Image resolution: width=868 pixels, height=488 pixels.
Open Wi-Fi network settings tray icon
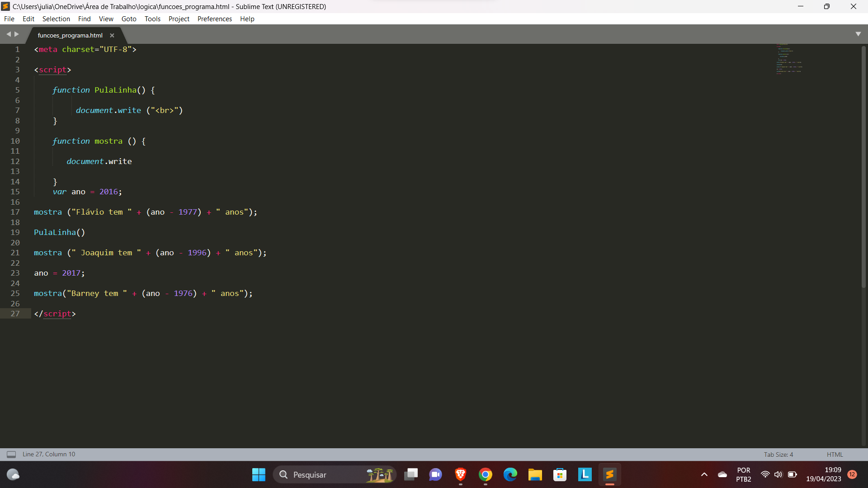[x=765, y=474]
